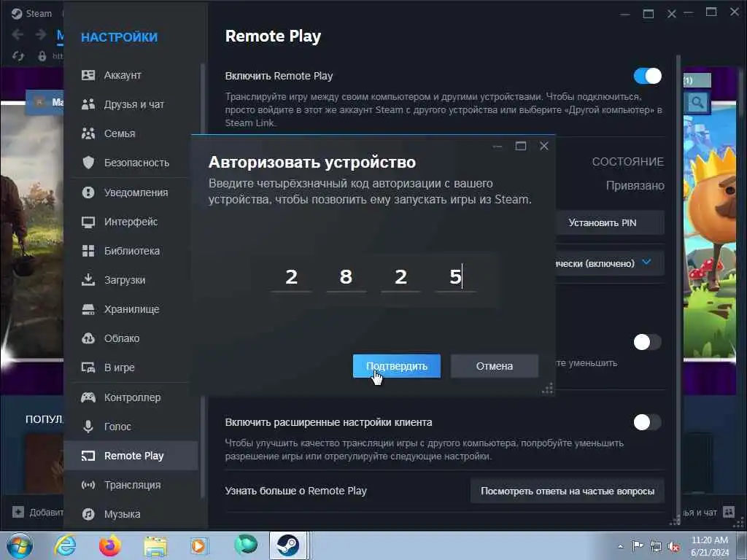The height and width of the screenshot is (560, 747).
Task: Click the fourth code digit field showing 5
Action: (456, 277)
